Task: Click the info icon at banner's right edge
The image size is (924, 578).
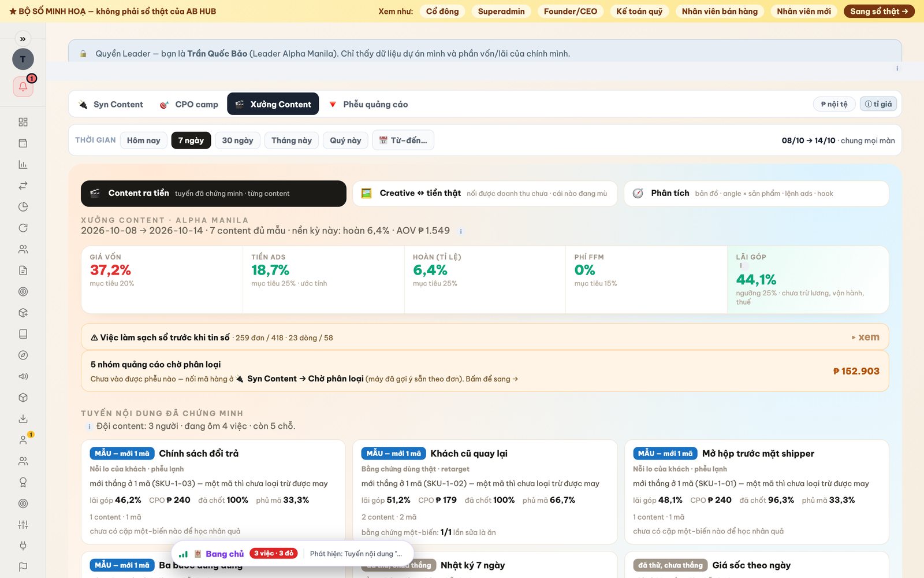Action: [x=897, y=68]
